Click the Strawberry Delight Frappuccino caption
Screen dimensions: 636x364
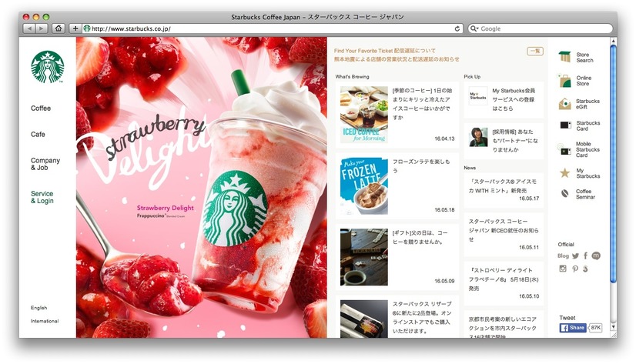pyautogui.click(x=165, y=211)
